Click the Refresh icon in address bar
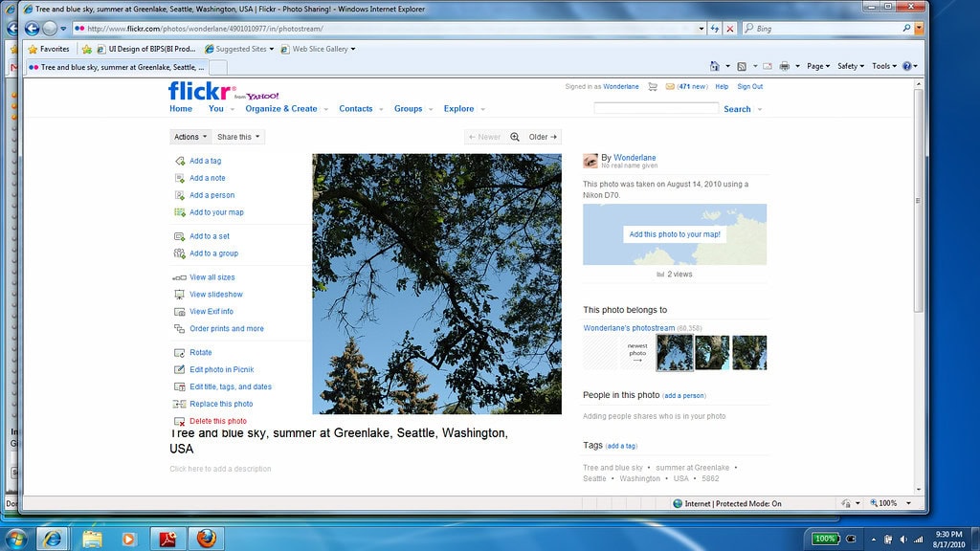This screenshot has height=551, width=980. tap(715, 28)
